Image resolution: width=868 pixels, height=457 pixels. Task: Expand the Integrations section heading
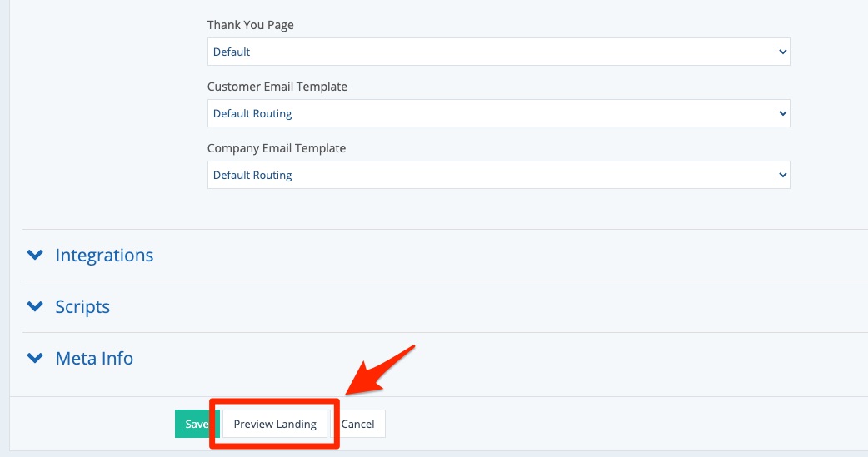[x=104, y=255]
